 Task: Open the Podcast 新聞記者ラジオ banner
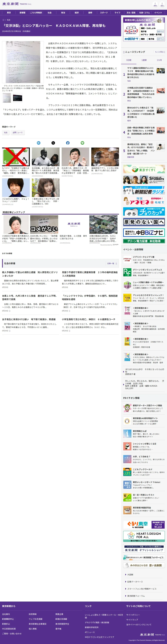pyautogui.click(x=144, y=190)
